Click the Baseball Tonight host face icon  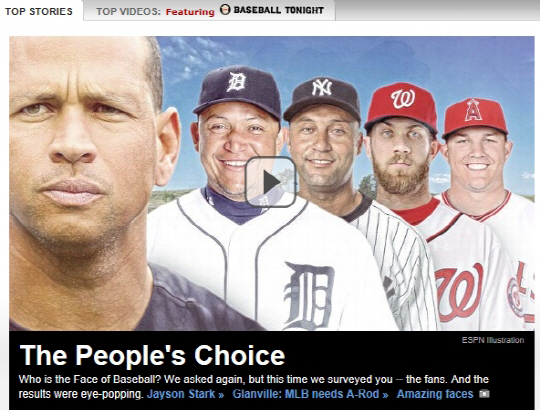[x=225, y=10]
